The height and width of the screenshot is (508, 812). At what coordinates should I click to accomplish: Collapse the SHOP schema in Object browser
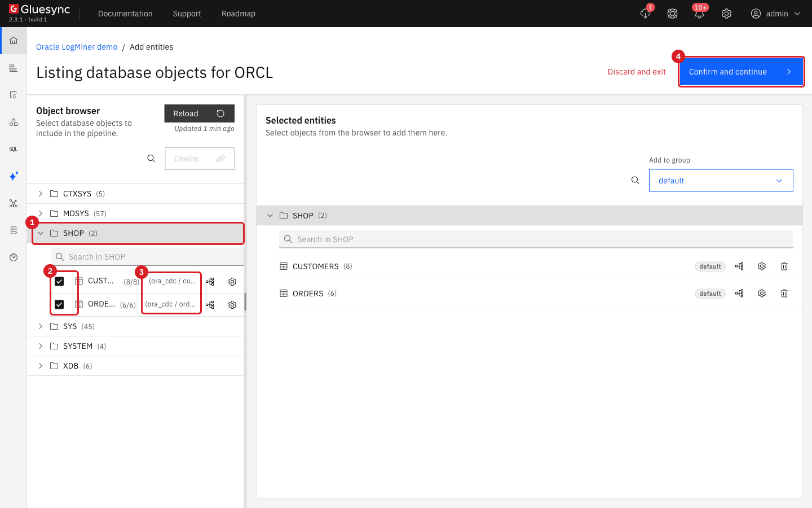[x=41, y=233]
